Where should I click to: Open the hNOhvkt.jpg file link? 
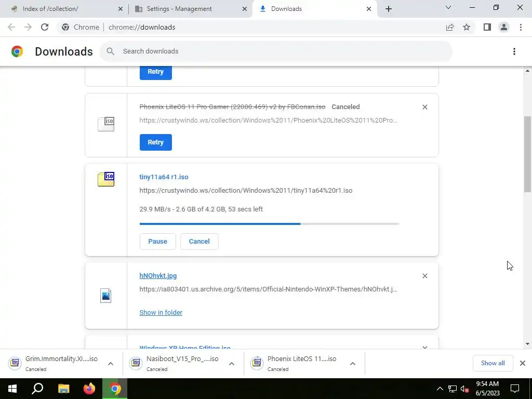tap(158, 276)
